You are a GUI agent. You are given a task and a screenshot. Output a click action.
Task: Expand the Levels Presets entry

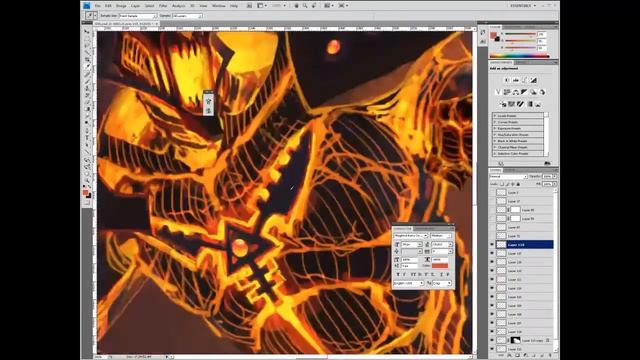coord(495,116)
